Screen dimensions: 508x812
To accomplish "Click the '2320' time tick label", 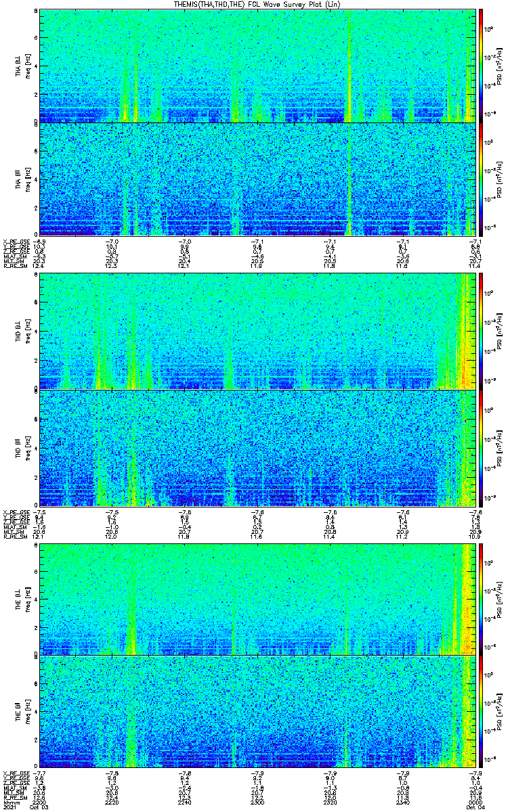I will click(x=329, y=801).
